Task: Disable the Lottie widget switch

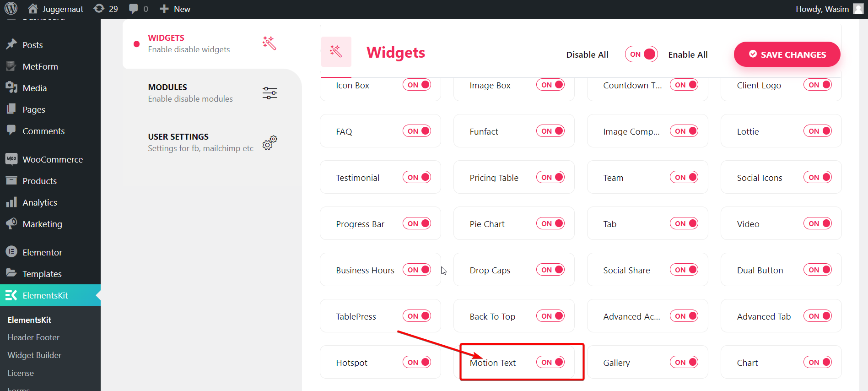Action: pos(818,131)
